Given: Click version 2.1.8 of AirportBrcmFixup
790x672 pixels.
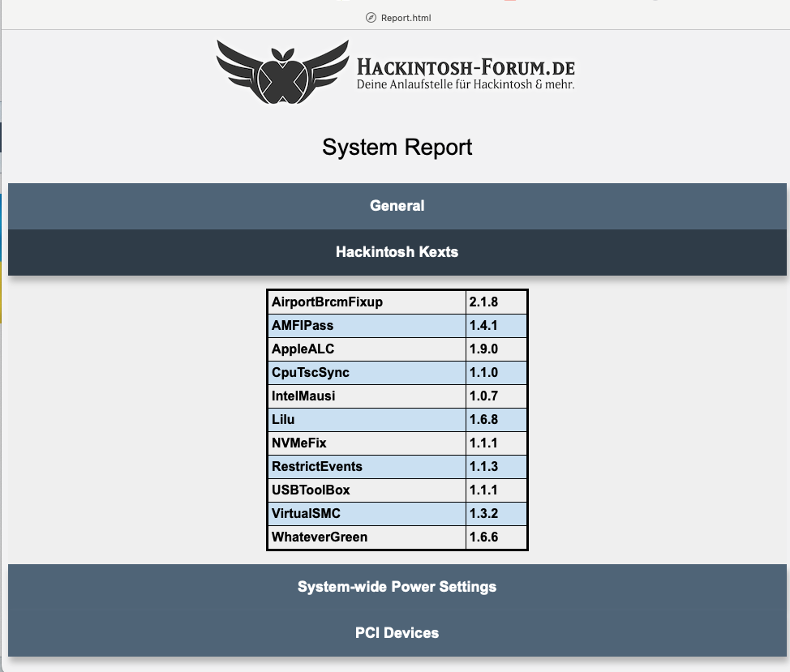Looking at the screenshot, I should click(496, 302).
